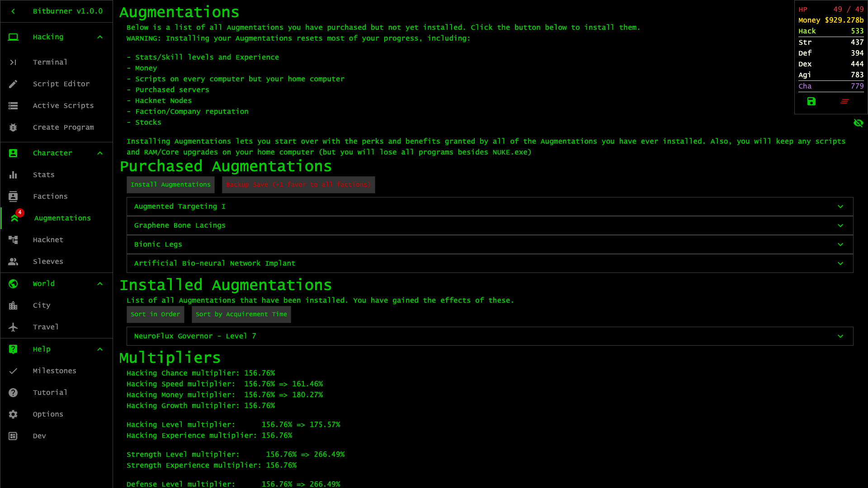Image resolution: width=868 pixels, height=488 pixels.
Task: Expand the Augmented Targeting I entry
Action: [840, 206]
